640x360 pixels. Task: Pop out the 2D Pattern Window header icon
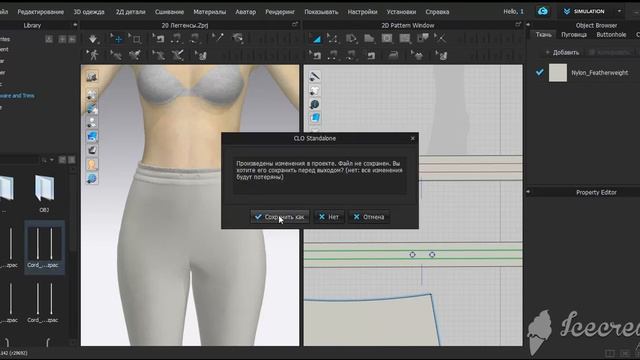pyautogui.click(x=518, y=25)
